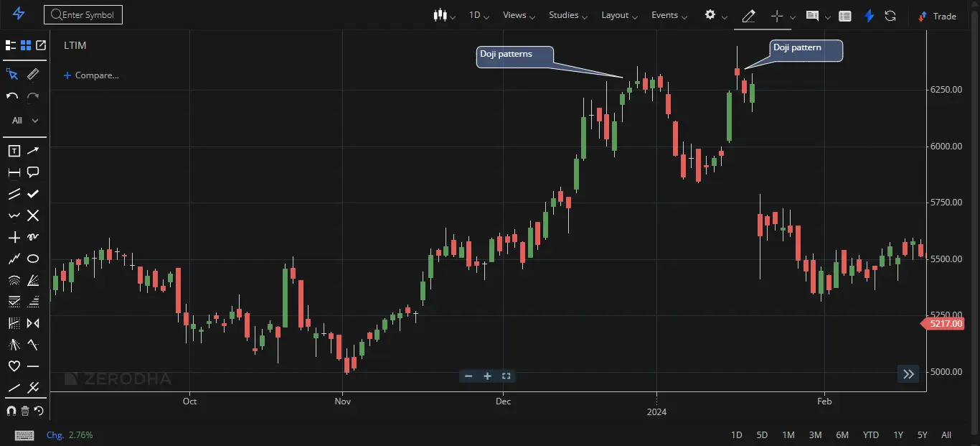The width and height of the screenshot is (980, 446).
Task: Select the All range tab
Action: pyautogui.click(x=946, y=435)
